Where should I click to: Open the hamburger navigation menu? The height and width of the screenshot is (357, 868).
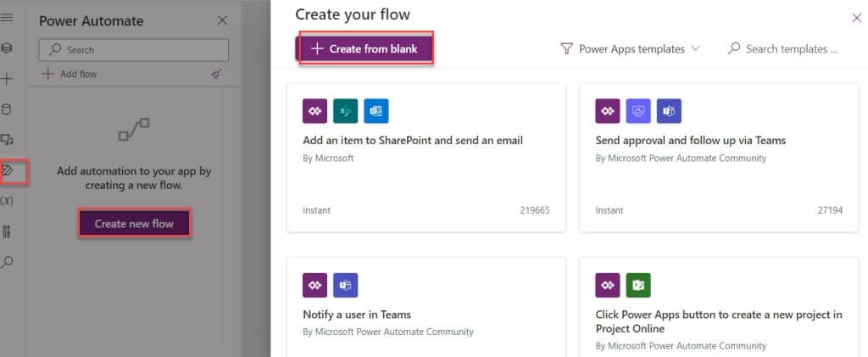click(7, 18)
